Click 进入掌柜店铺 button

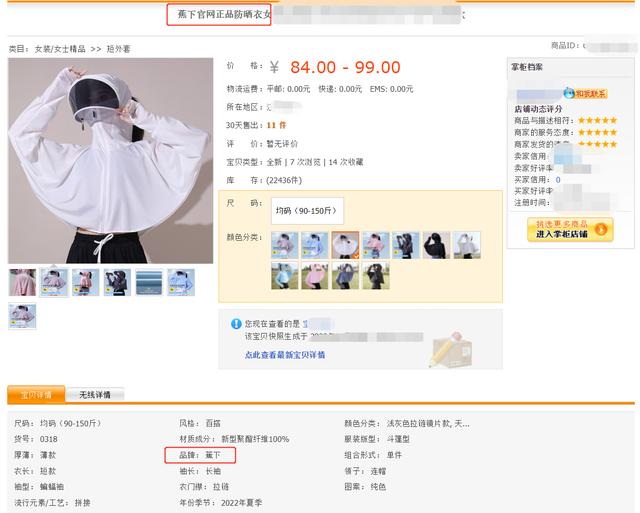point(570,229)
